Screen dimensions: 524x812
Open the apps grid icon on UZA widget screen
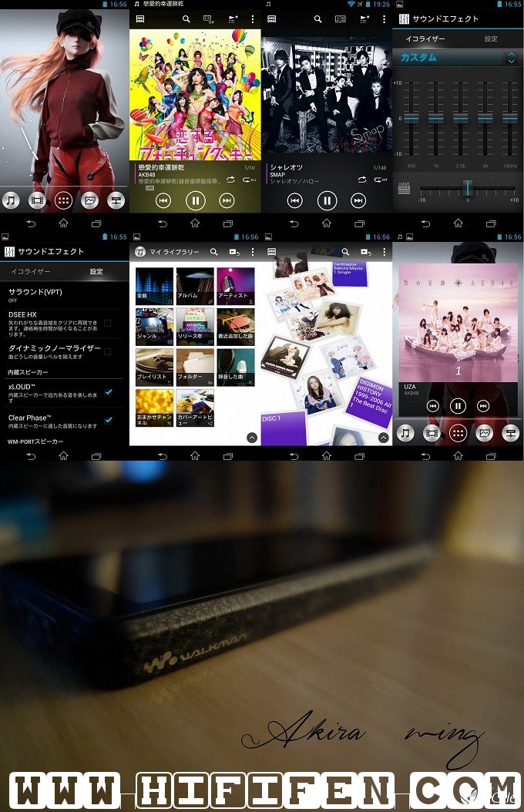click(458, 433)
